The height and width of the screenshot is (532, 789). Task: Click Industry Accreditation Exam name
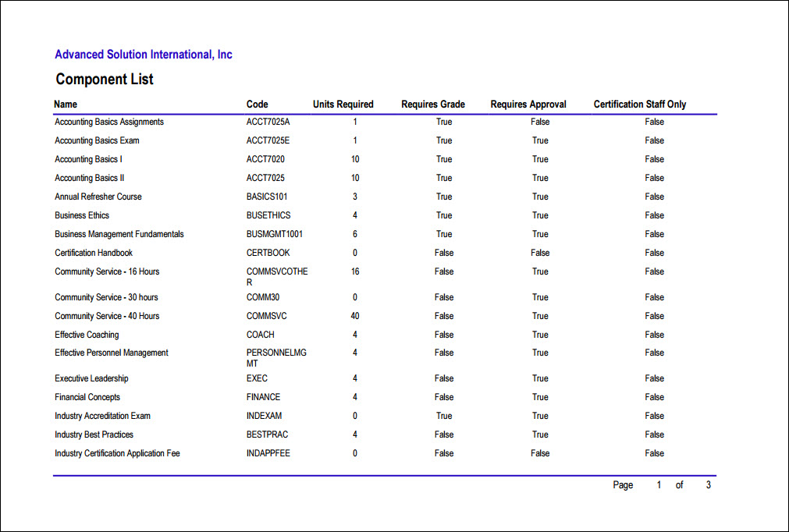click(103, 415)
